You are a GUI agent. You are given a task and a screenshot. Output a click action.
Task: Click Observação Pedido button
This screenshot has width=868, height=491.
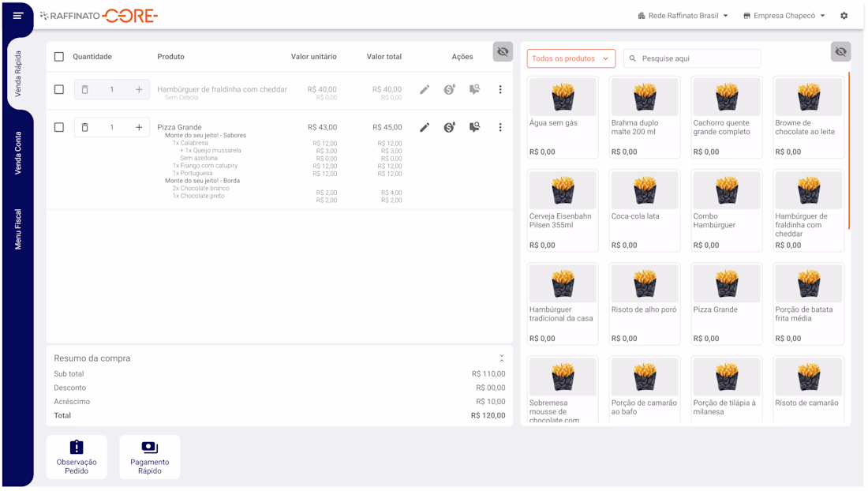77,457
